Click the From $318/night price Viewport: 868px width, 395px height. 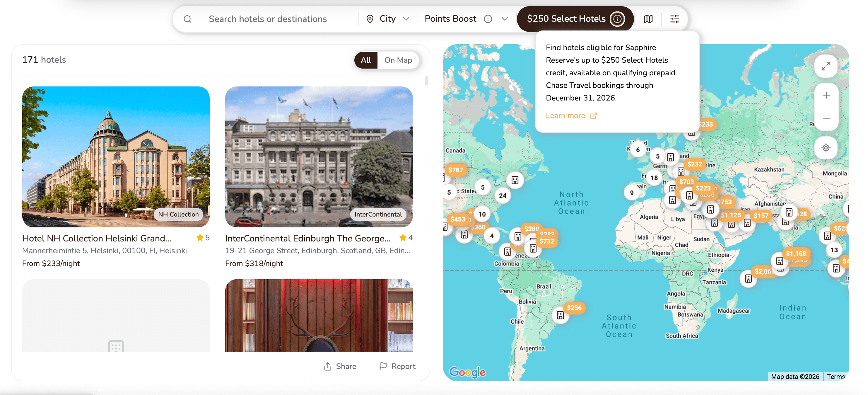coord(254,263)
